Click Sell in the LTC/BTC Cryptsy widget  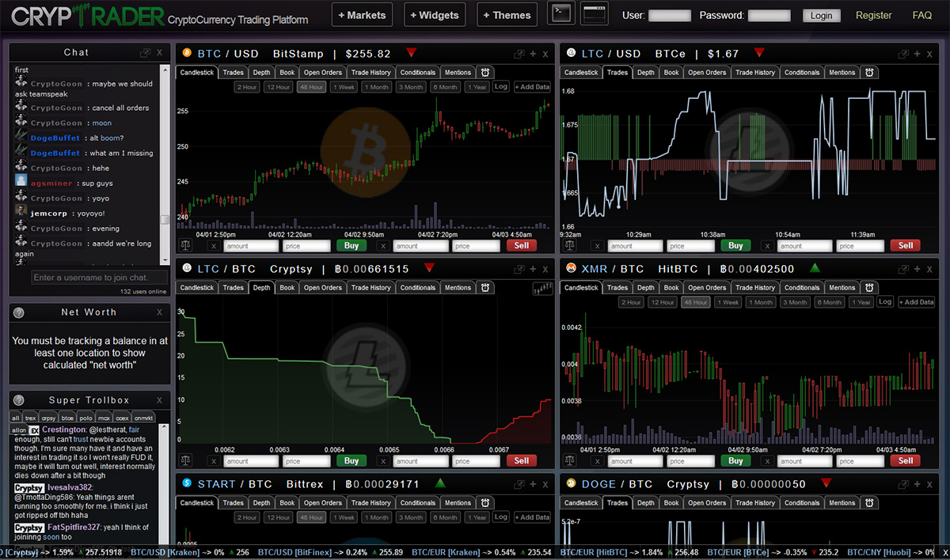point(522,461)
